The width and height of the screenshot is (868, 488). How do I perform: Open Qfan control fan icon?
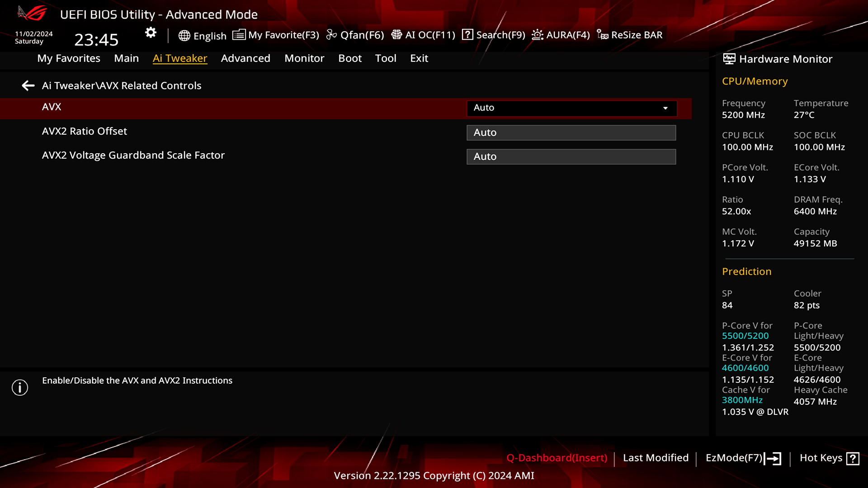pos(331,35)
